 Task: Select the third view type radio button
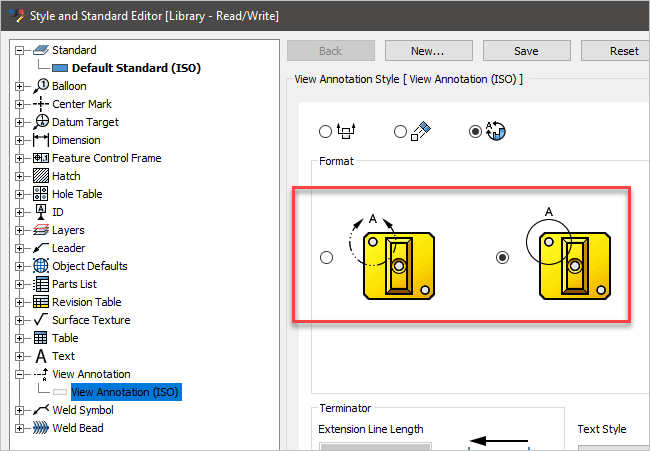coord(475,131)
